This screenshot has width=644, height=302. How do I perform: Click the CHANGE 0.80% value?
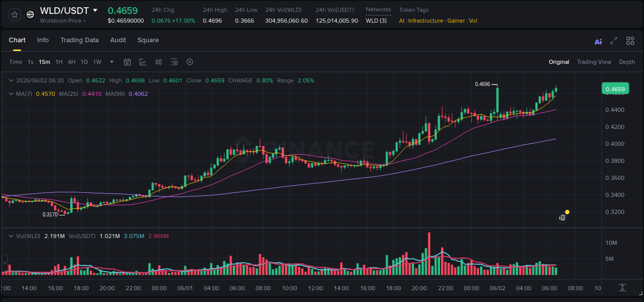tap(265, 80)
